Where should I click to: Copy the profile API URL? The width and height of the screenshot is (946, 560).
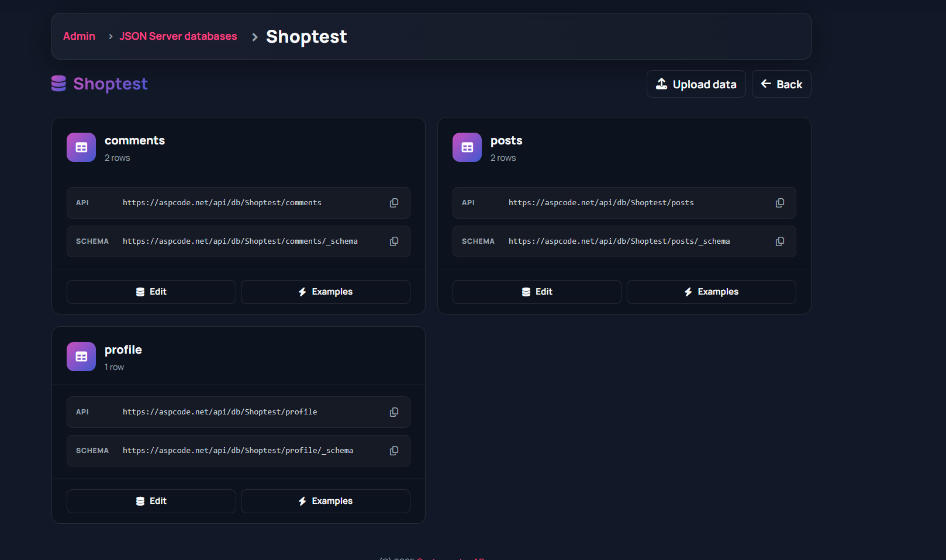(394, 412)
